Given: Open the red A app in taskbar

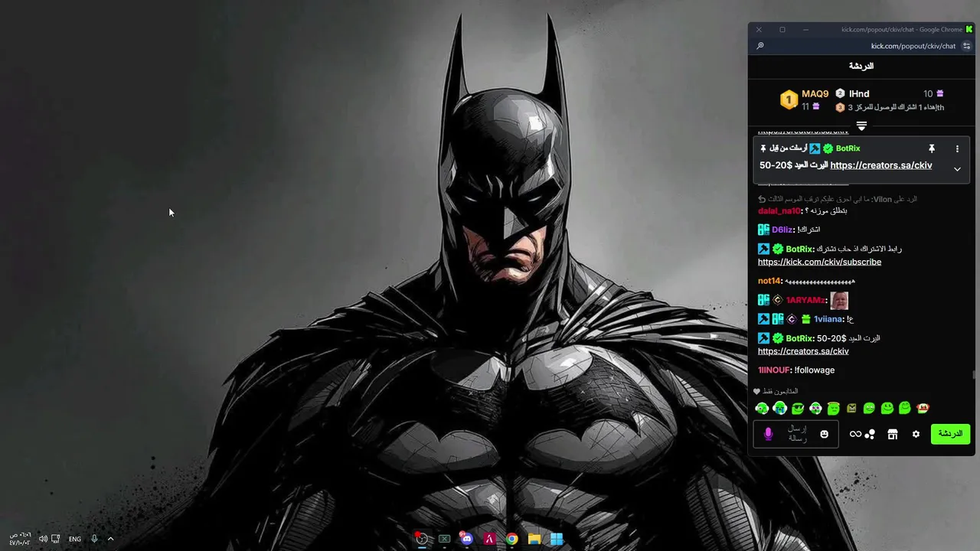Looking at the screenshot, I should [x=489, y=539].
